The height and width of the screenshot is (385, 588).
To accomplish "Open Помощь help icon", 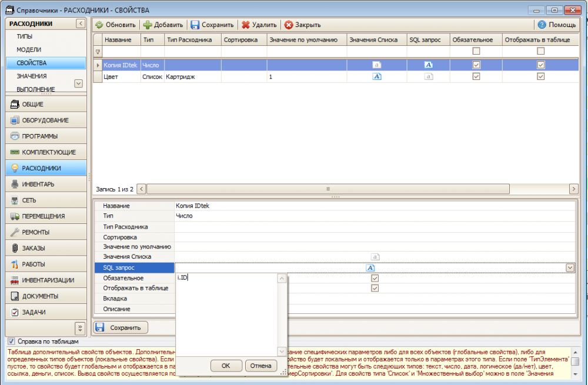I will (542, 25).
